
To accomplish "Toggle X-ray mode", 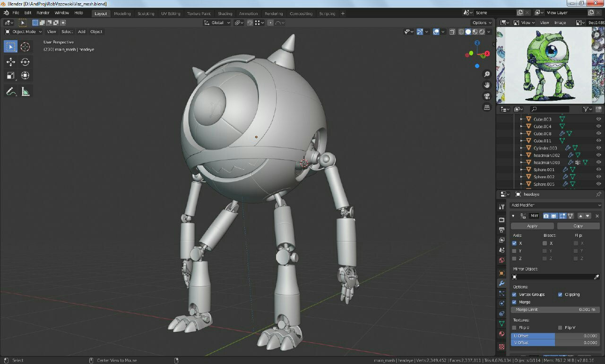I will (451, 32).
